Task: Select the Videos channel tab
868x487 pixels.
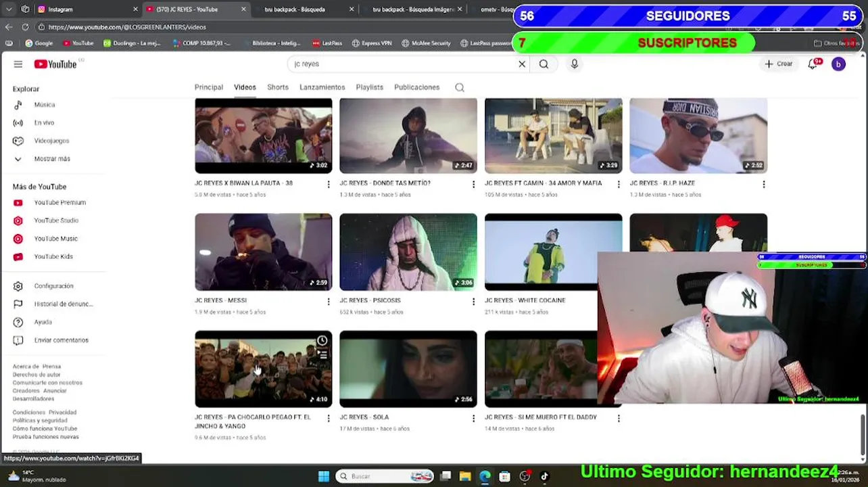Action: [245, 87]
